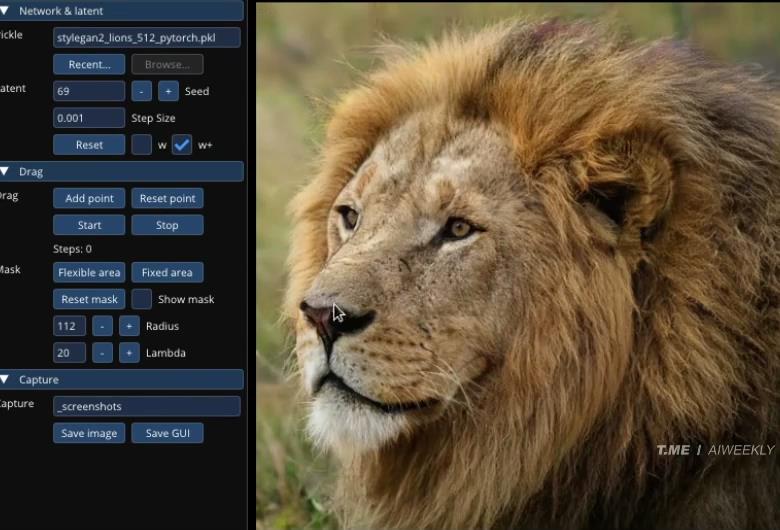Click the _screenshots capture path field
The height and width of the screenshot is (530, 780).
[x=146, y=407]
